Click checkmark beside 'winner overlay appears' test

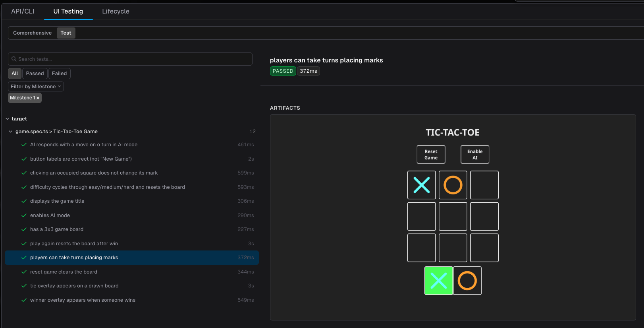[24, 300]
